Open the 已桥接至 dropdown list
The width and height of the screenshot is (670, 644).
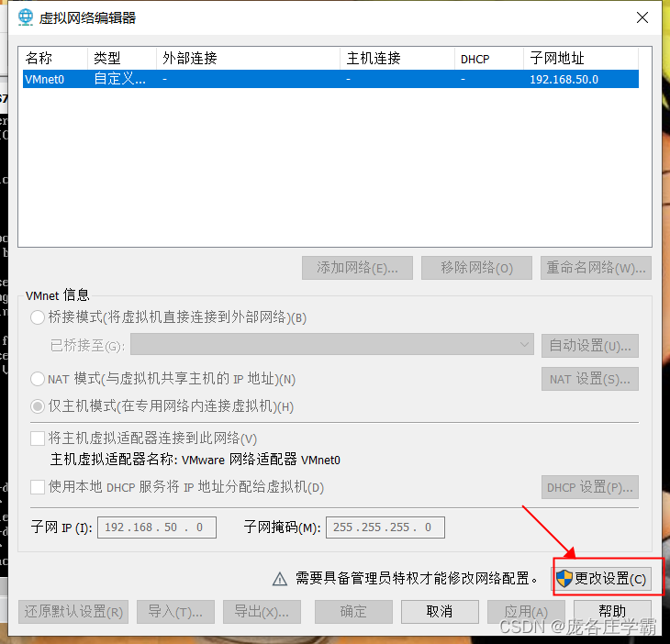(x=332, y=344)
